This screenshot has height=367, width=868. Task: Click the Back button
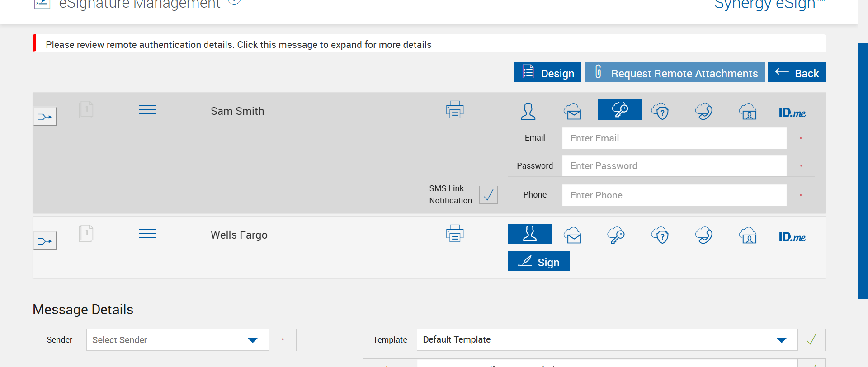797,73
